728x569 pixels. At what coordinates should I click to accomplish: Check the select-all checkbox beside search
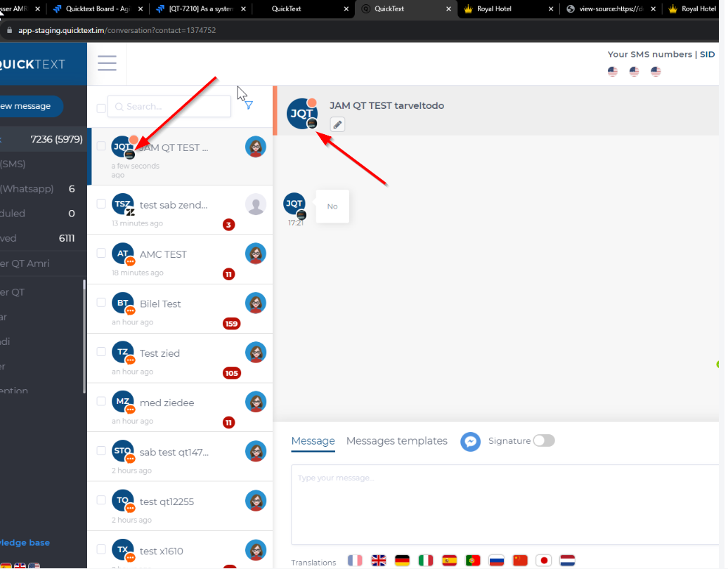pos(101,108)
